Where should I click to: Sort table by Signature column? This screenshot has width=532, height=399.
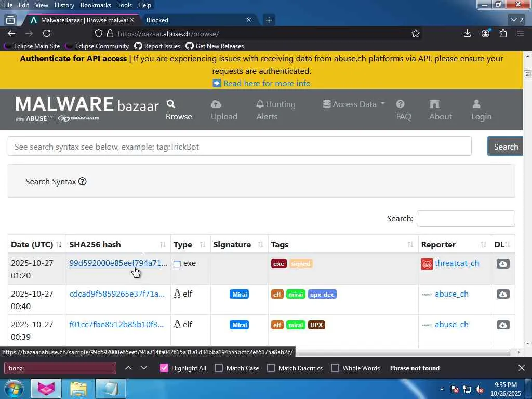click(x=239, y=244)
